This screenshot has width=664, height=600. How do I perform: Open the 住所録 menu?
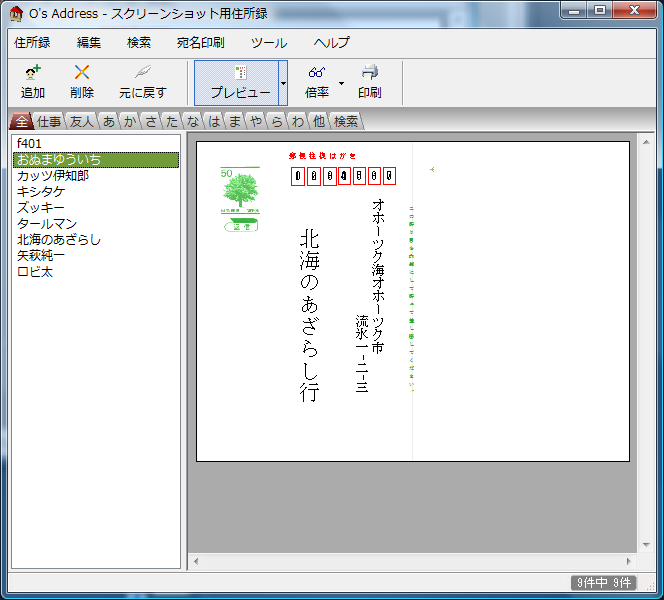(32, 43)
